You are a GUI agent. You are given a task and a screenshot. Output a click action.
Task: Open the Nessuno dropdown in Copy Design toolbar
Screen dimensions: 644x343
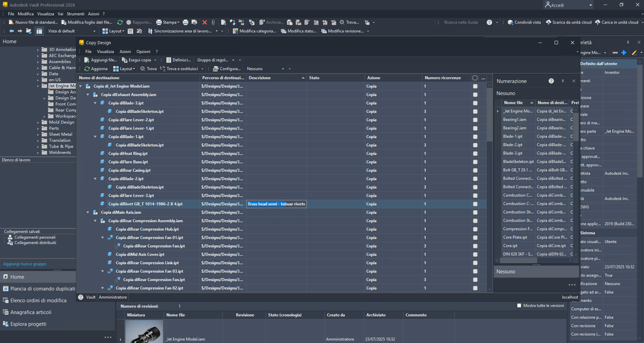tap(282, 69)
